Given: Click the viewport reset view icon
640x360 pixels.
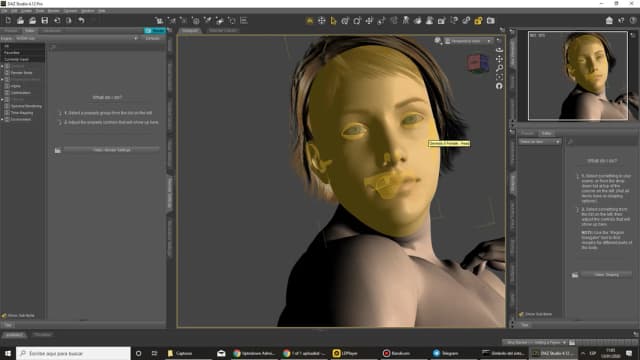Looking at the screenshot, I should coord(499,86).
